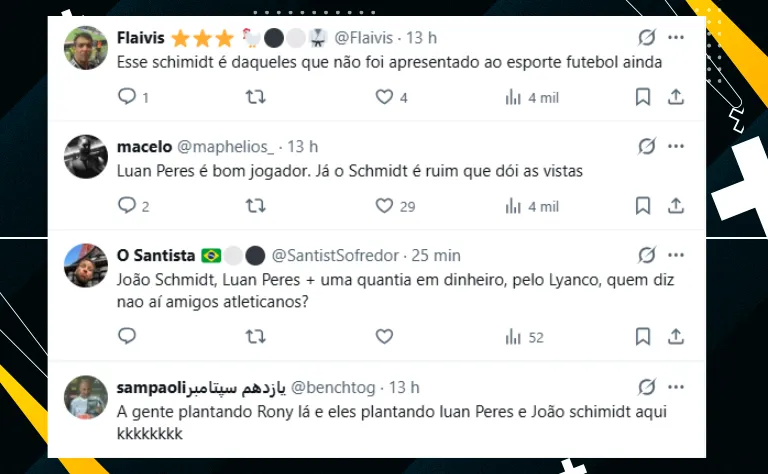The image size is (768, 474).
Task: Like macelo's tweet with 29 likes
Action: 385,206
